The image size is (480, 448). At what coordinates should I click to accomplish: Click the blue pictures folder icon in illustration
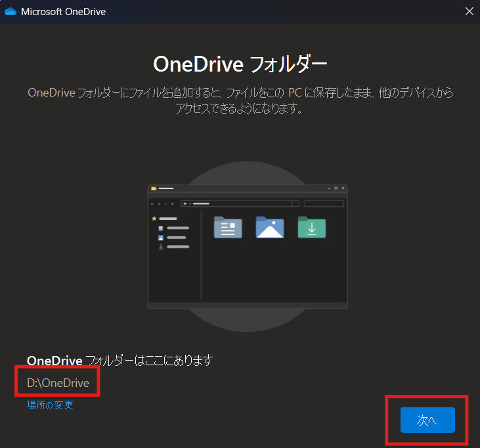[x=269, y=227]
